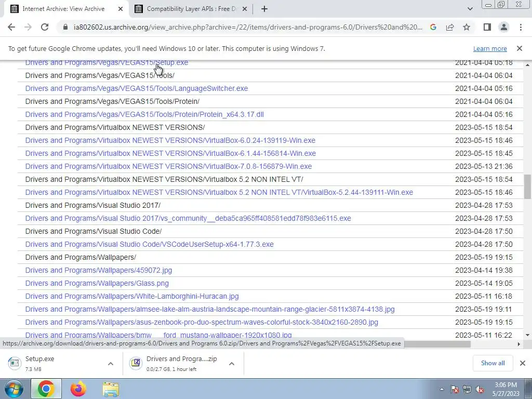Open Wallpapers/Glass.png link
This screenshot has height=399, width=532.
pos(97,283)
